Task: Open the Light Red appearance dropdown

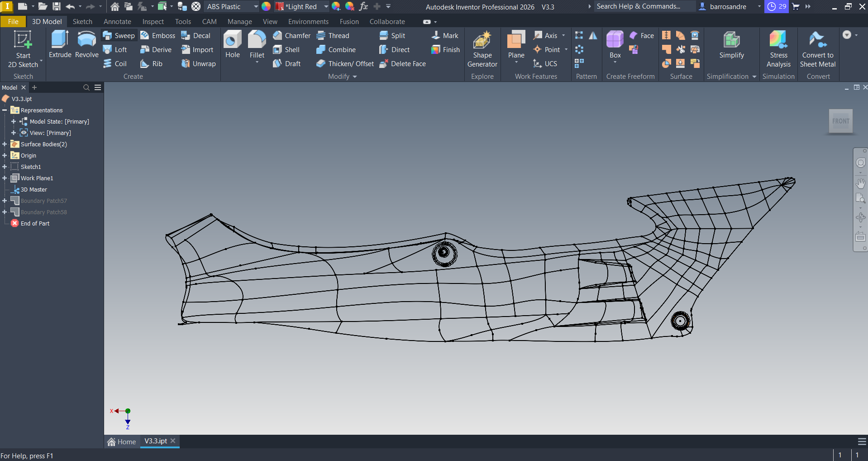Action: click(326, 7)
